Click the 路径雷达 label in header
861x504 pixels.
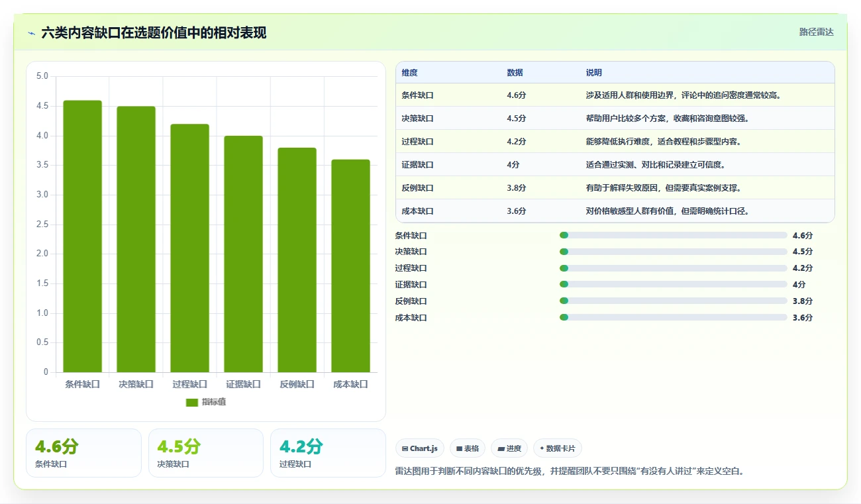tap(817, 32)
